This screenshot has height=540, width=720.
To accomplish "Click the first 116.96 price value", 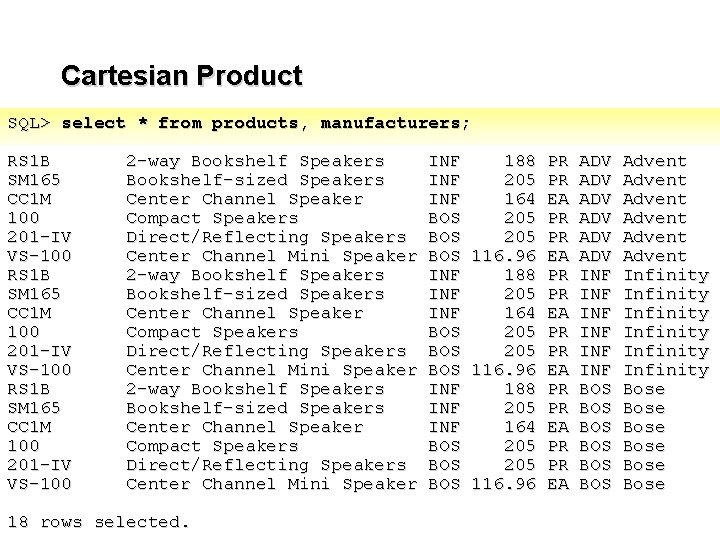I will 503,256.
